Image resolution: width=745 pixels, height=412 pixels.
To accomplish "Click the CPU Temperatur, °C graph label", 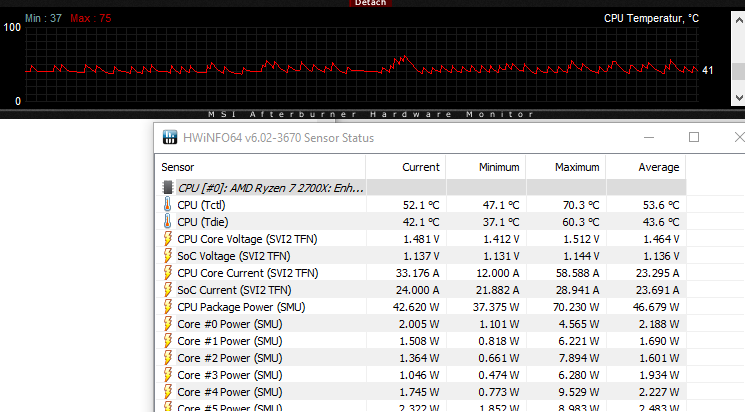I will pos(651,19).
